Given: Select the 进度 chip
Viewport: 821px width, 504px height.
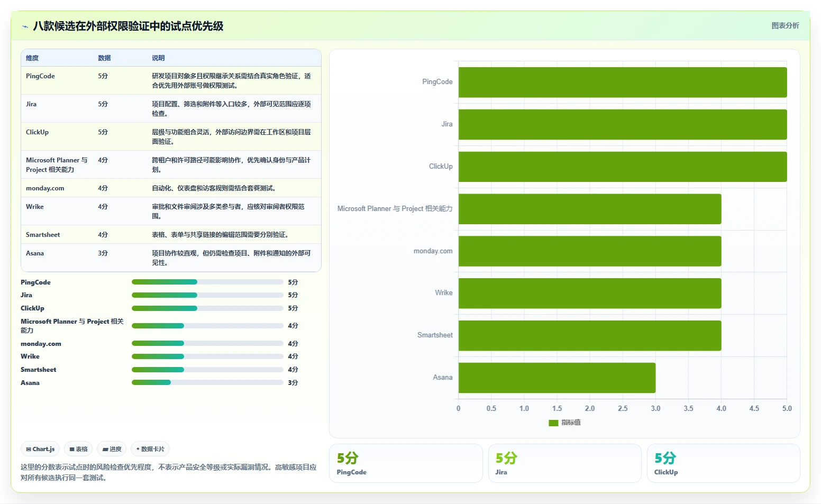Looking at the screenshot, I should (x=112, y=449).
